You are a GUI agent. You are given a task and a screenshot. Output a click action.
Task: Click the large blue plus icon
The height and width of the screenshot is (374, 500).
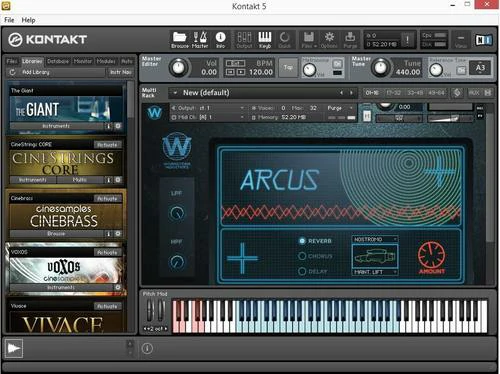coord(242,258)
